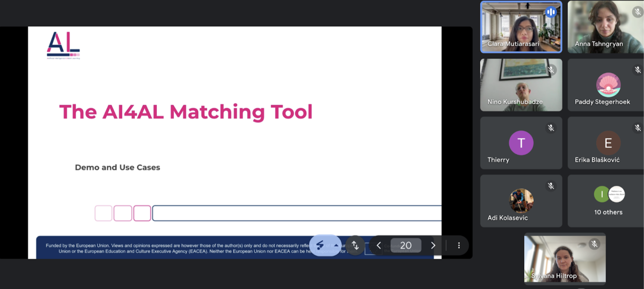Click the up-down arrows presentation control
This screenshot has height=289, width=644.
pyautogui.click(x=355, y=245)
